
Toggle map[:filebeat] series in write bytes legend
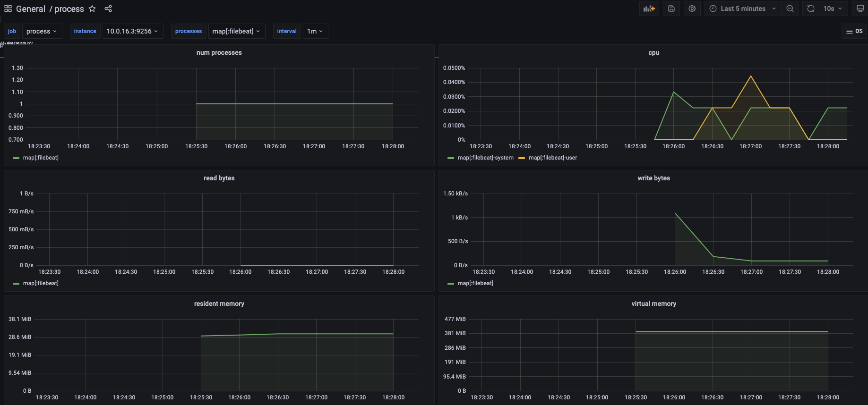tap(475, 283)
